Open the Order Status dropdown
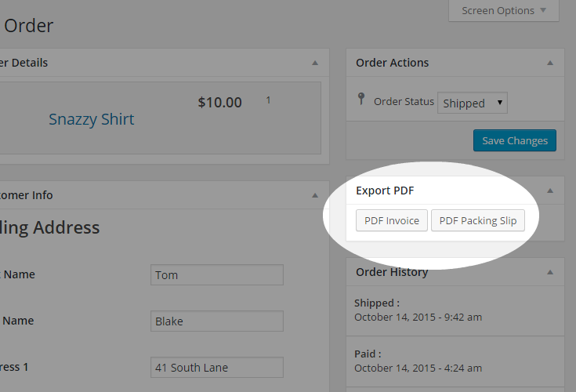This screenshot has height=392, width=576. pyautogui.click(x=473, y=103)
